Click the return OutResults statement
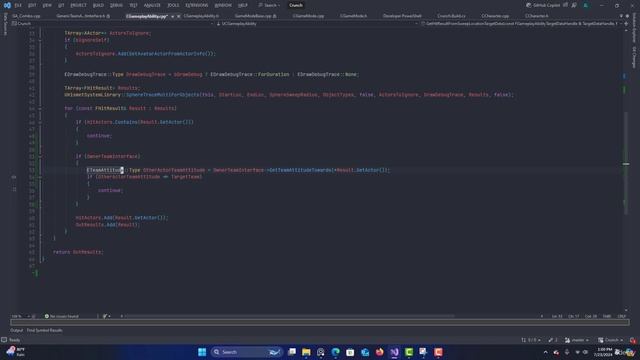Screen dimensions: 640x360 coord(78,252)
